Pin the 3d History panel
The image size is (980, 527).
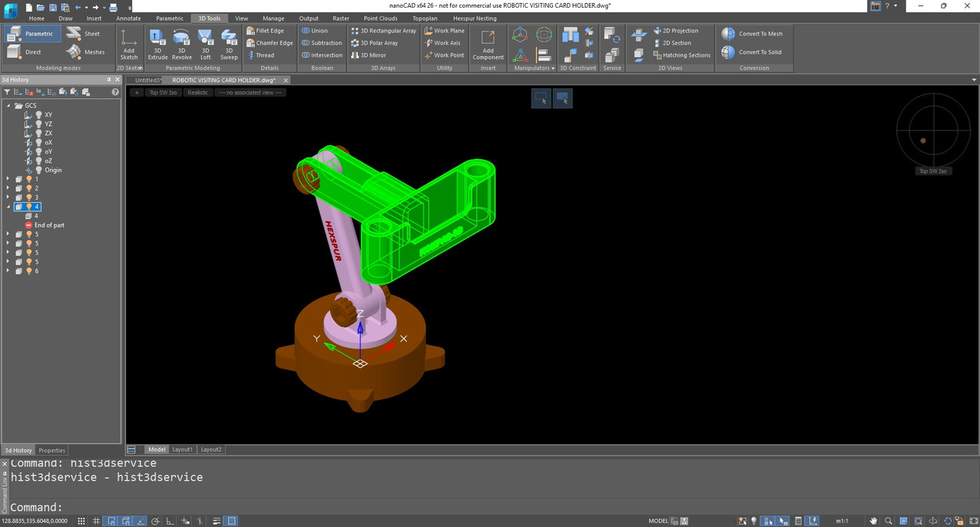(108, 80)
